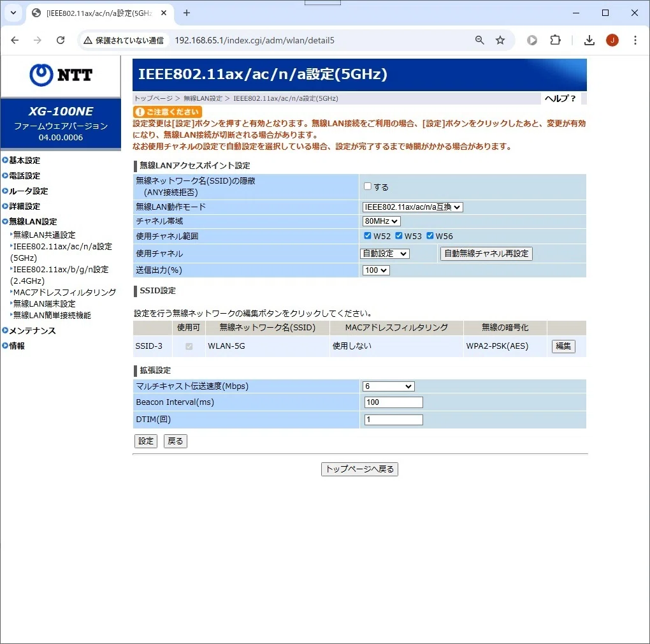This screenshot has height=644, width=650.
Task: Toggle the W52 channel range checkbox
Action: pyautogui.click(x=367, y=235)
